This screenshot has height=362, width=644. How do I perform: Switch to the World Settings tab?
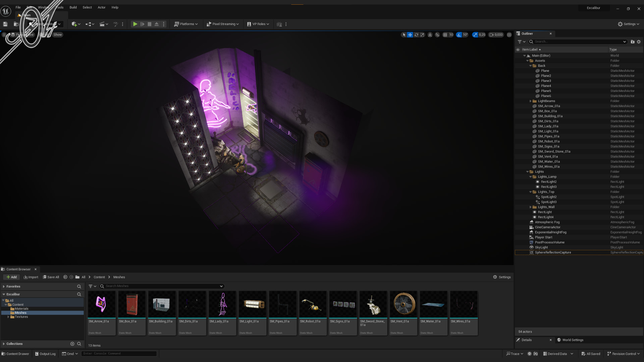click(x=573, y=340)
